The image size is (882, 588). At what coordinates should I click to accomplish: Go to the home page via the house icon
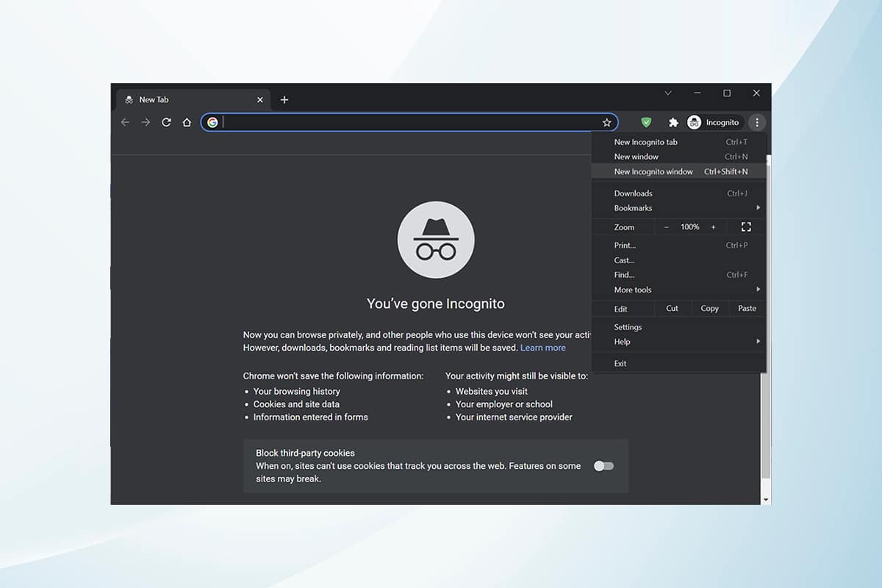click(x=187, y=122)
